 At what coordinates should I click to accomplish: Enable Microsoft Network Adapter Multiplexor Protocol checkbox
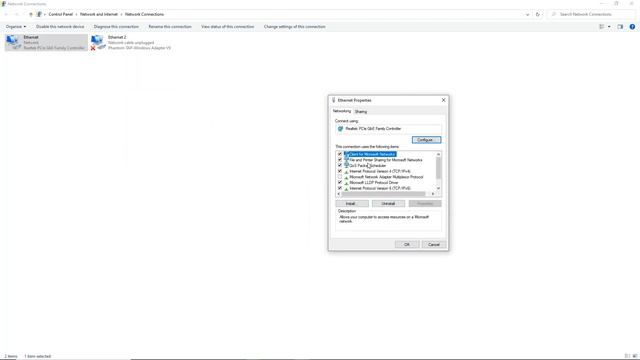[x=340, y=177]
